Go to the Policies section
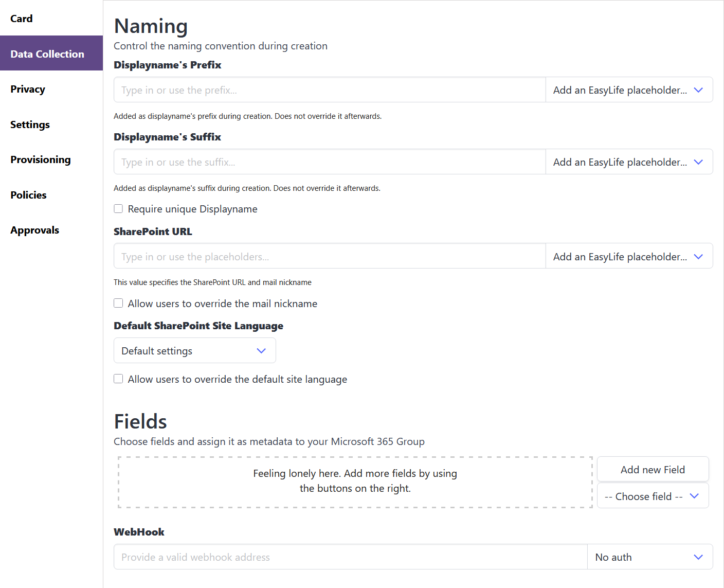The width and height of the screenshot is (724, 588). coord(28,194)
